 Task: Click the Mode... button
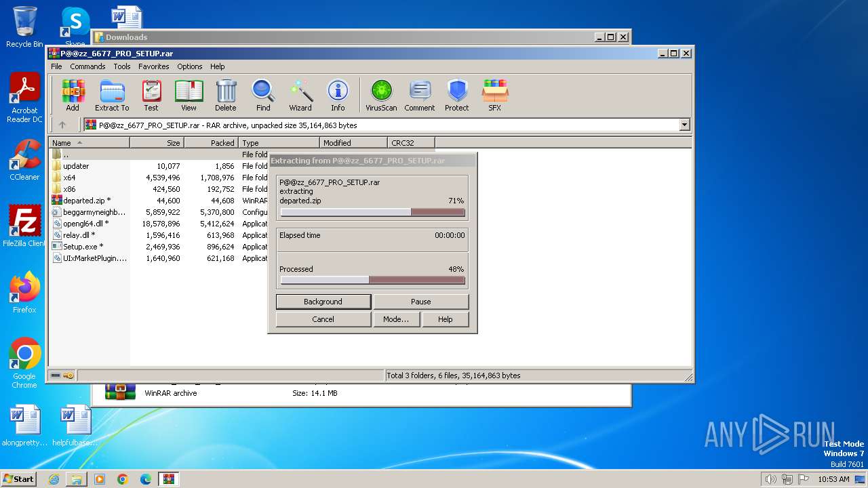tap(396, 319)
